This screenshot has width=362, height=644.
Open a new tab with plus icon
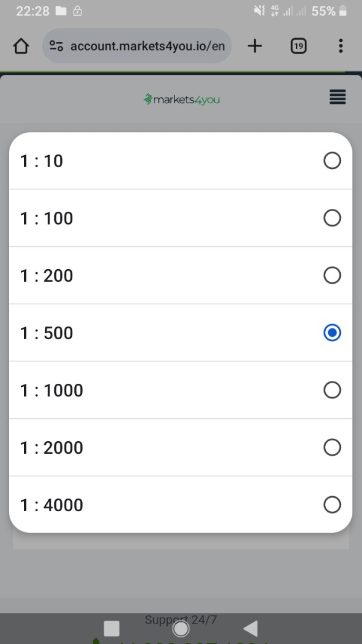click(x=255, y=46)
